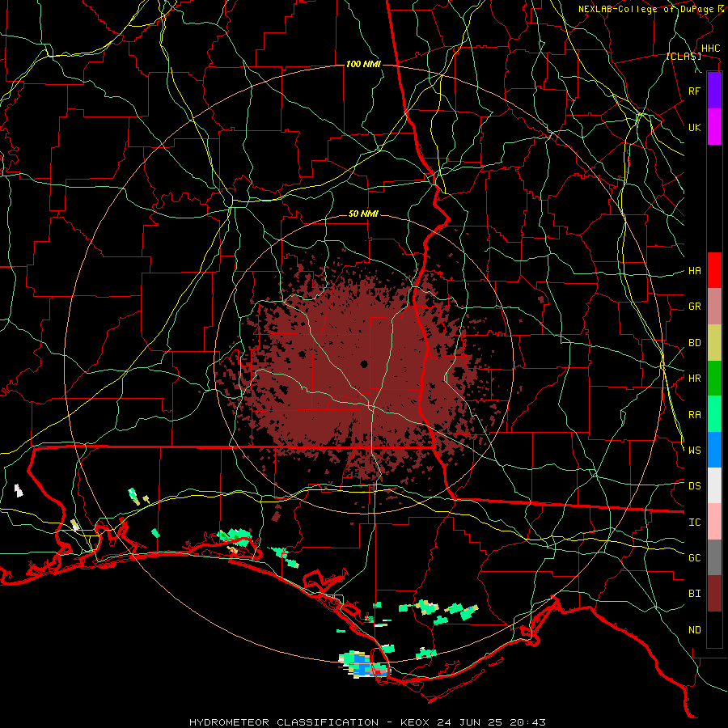Screen dimensions: 728x728
Task: Click the light pink IC legend swatch
Action: tap(714, 522)
